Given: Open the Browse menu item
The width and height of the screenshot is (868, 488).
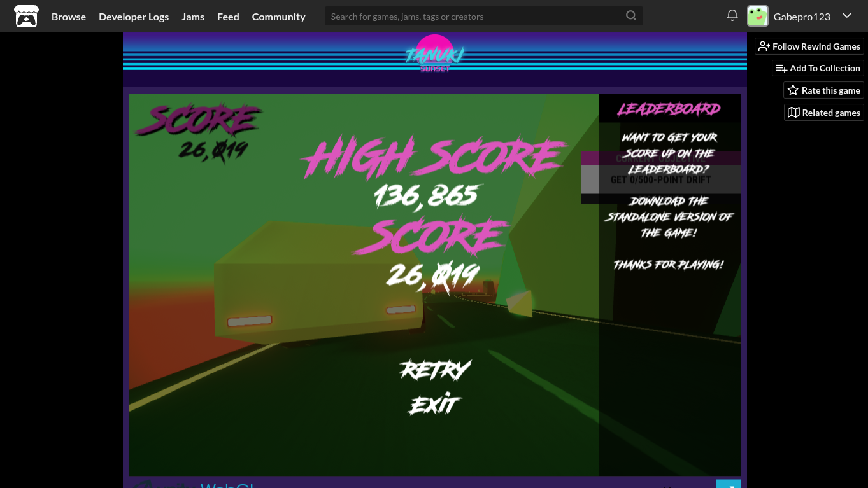Looking at the screenshot, I should [69, 17].
